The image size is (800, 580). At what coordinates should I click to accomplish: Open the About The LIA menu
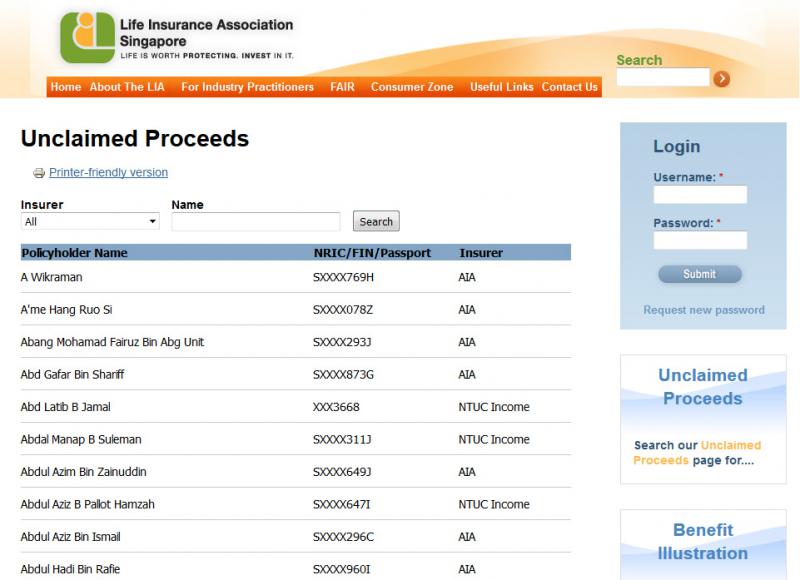[127, 87]
